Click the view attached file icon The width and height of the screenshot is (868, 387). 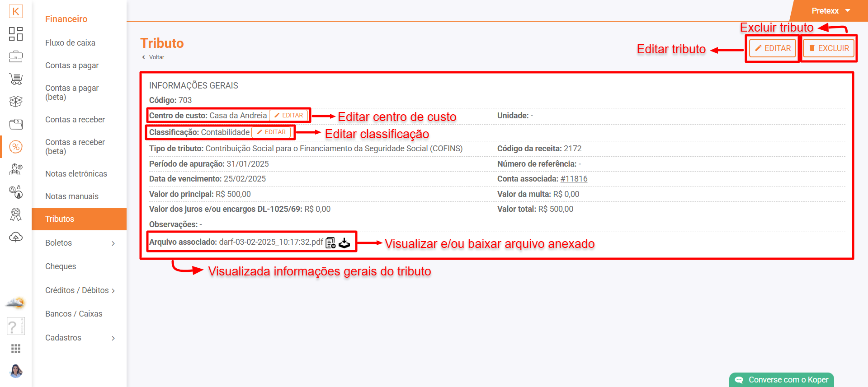click(x=330, y=242)
